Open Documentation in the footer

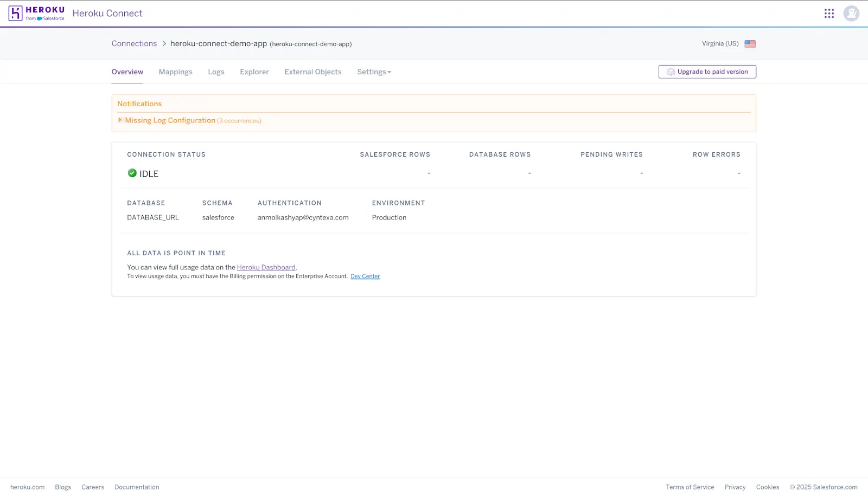click(x=137, y=487)
